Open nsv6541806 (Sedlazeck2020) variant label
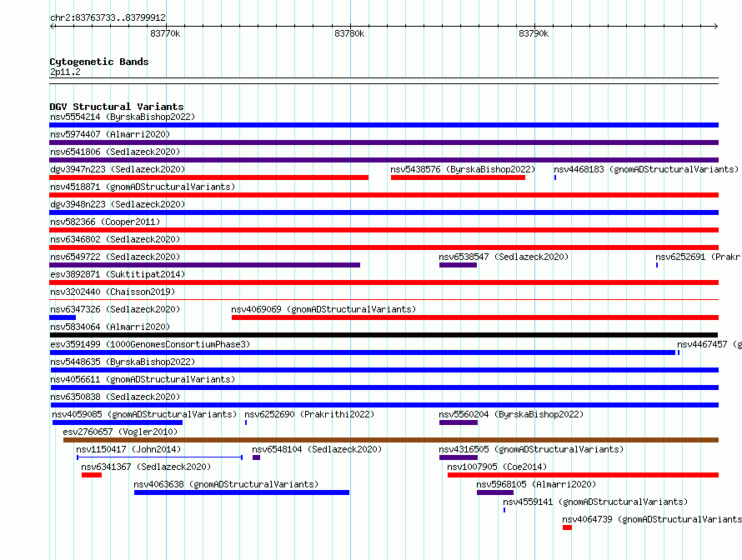The width and height of the screenshot is (742, 560). point(115,152)
